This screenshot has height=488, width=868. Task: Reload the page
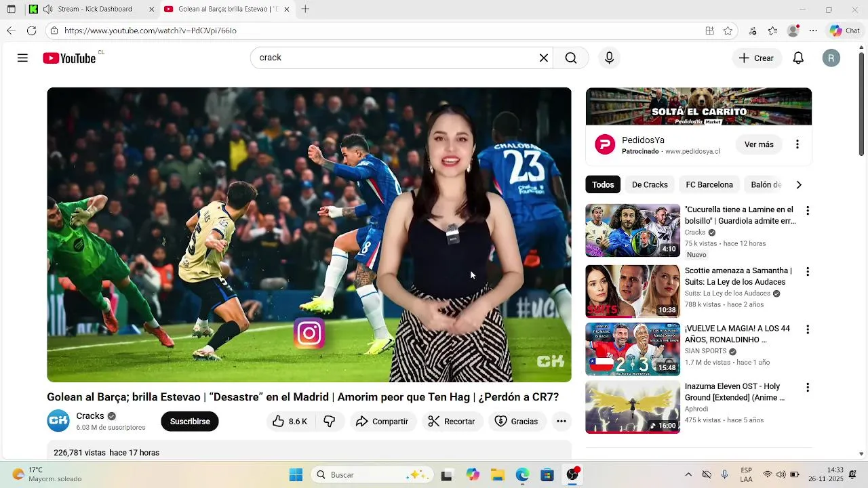31,30
